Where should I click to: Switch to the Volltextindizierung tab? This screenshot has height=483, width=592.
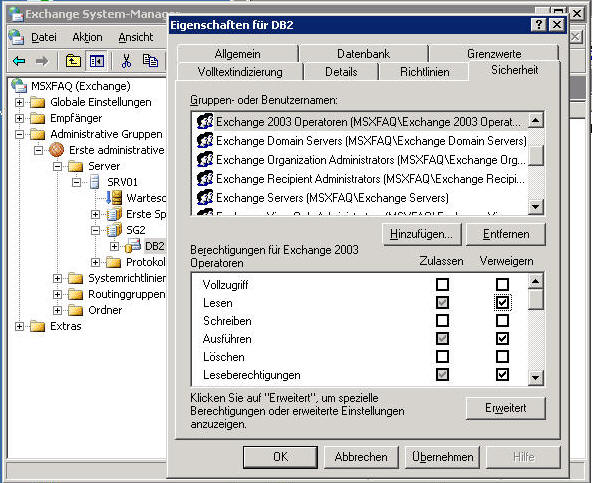[x=240, y=72]
